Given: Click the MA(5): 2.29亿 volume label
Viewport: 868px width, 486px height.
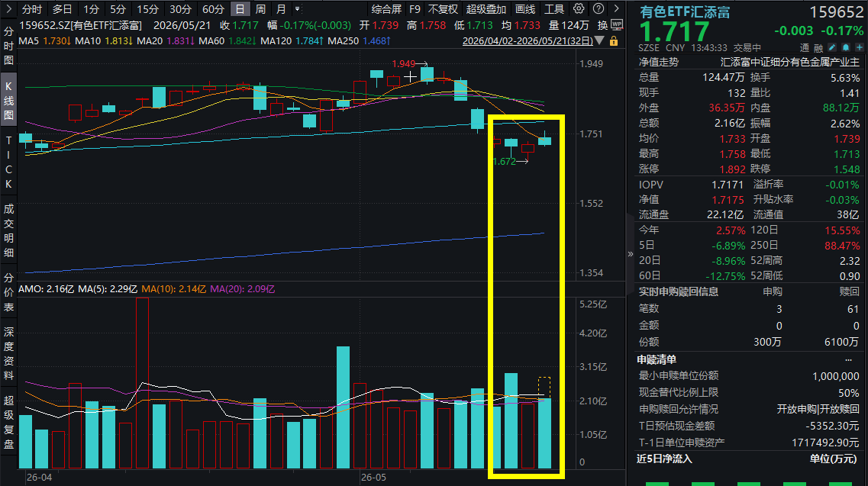Looking at the screenshot, I should point(108,289).
